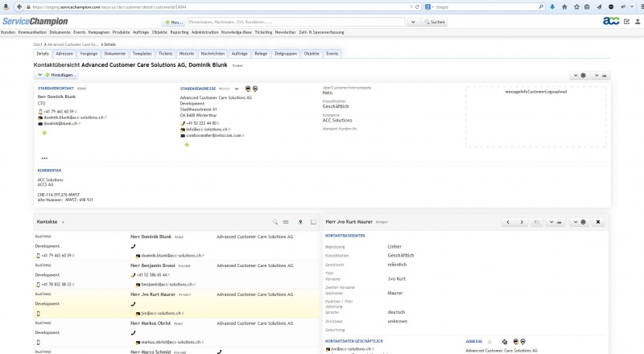Switch to Tickets tab
This screenshot has height=354, width=644.
coord(166,53)
